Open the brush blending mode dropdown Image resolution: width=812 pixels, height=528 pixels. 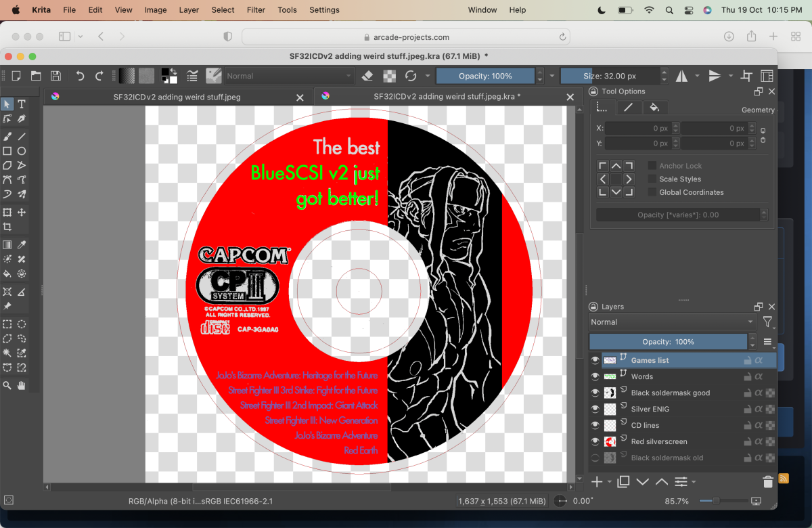pyautogui.click(x=290, y=76)
